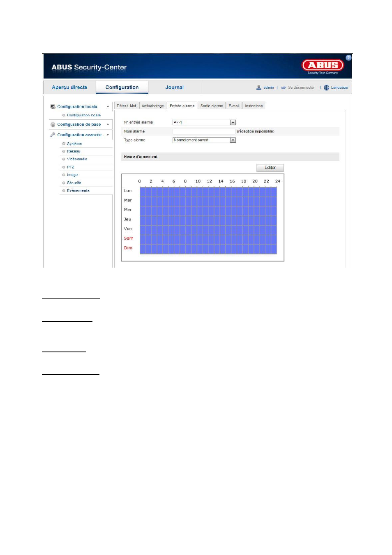Open the Réseau menu entry
This screenshot has width=392, height=555.
point(74,151)
